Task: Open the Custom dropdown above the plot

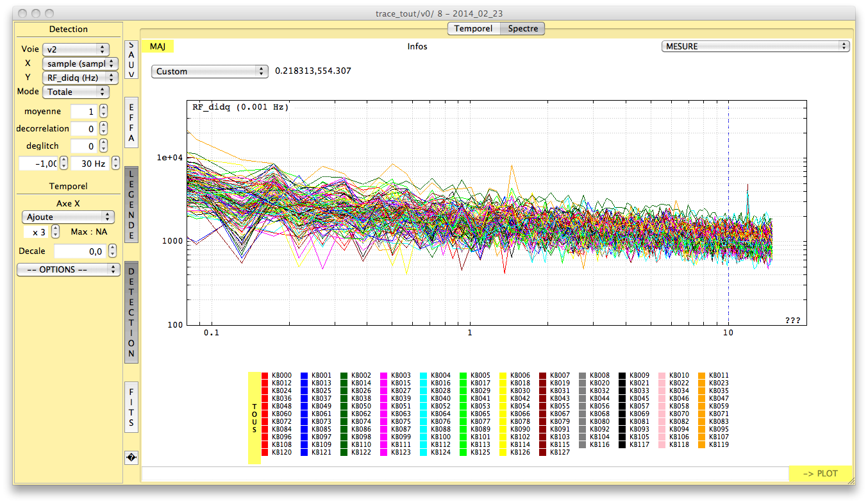Action: pyautogui.click(x=210, y=71)
